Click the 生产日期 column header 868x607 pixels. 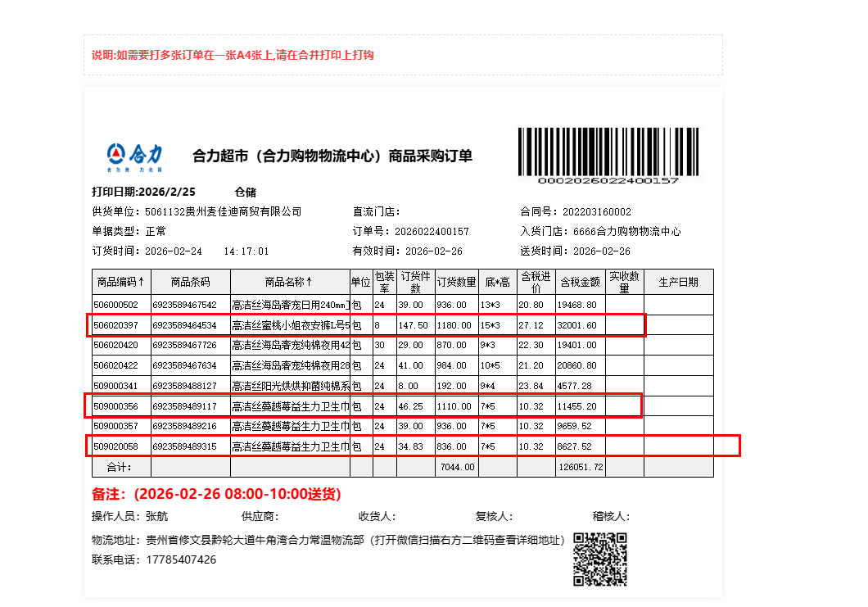pyautogui.click(x=678, y=282)
